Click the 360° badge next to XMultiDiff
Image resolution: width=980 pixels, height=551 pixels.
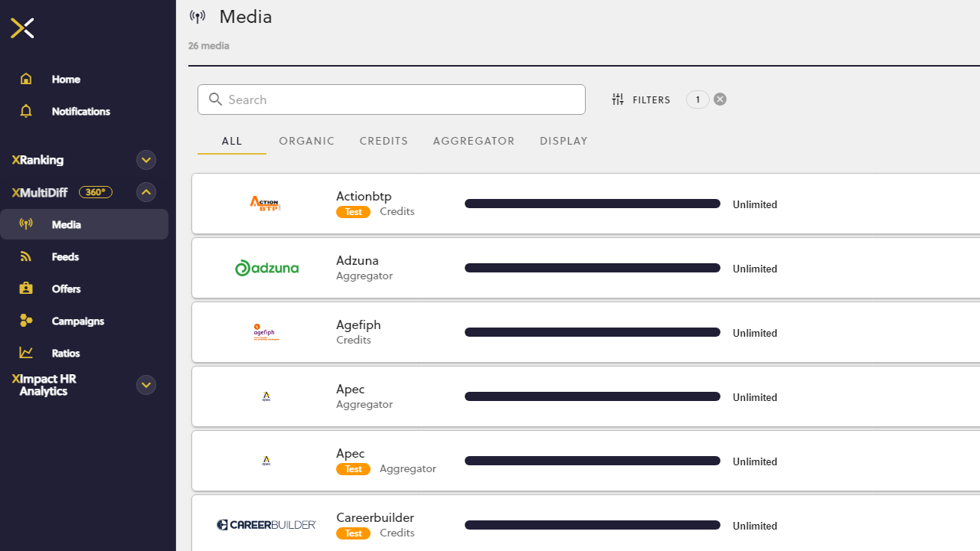point(96,192)
